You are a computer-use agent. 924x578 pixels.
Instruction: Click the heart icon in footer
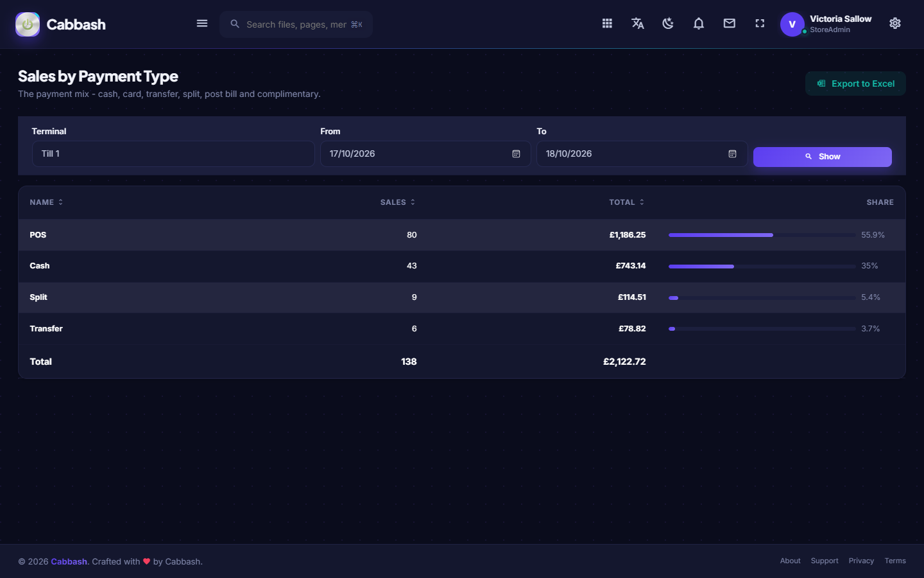(146, 561)
